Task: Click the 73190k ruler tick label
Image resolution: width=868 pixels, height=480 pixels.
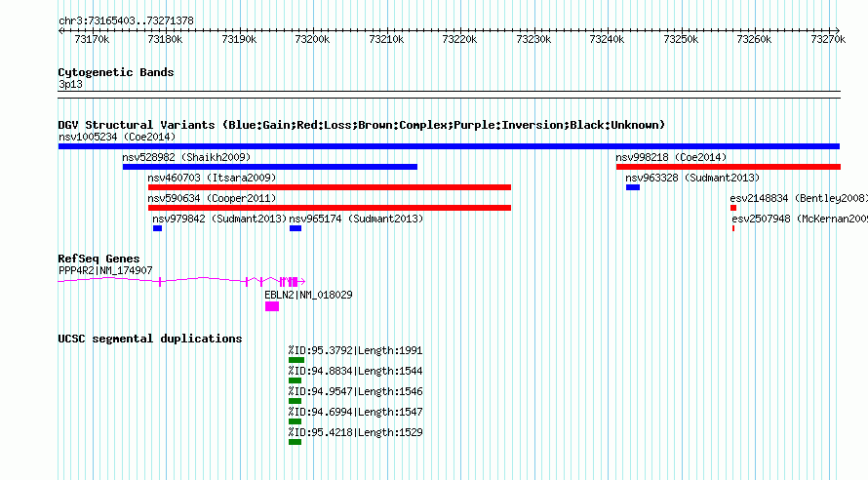Action: tap(239, 40)
